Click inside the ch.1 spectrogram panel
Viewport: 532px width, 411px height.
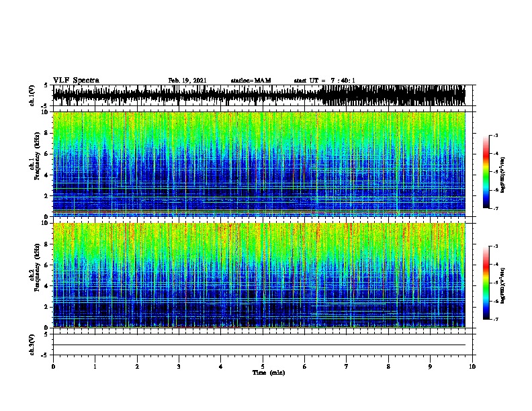[x=259, y=164]
